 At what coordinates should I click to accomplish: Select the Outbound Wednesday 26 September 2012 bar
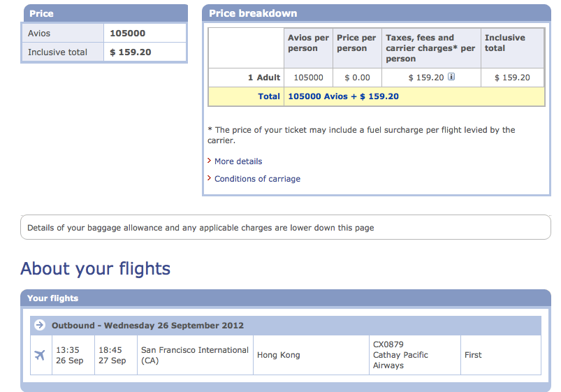click(x=286, y=326)
